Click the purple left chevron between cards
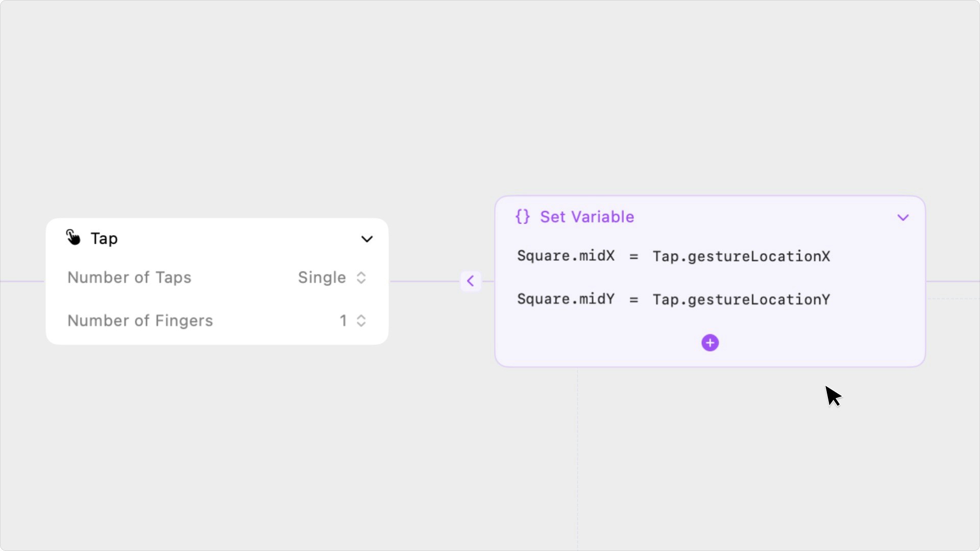 470,281
